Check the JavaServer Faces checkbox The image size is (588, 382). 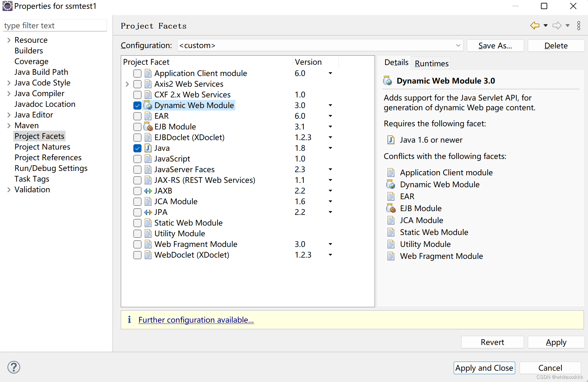137,170
